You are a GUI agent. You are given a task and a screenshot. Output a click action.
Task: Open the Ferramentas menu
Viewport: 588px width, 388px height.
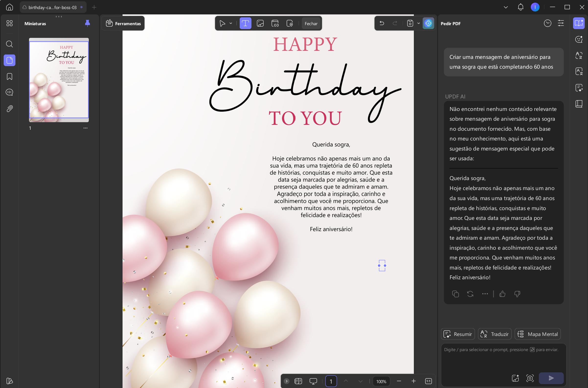click(123, 23)
